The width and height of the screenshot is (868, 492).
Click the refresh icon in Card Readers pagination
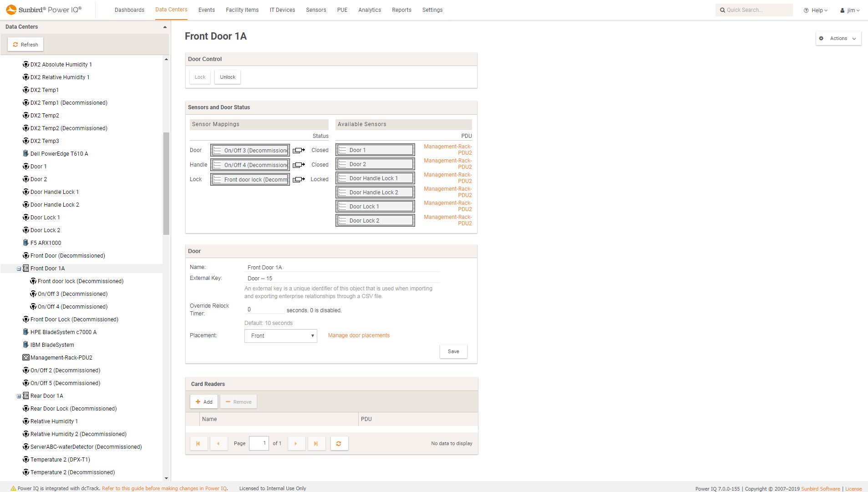click(339, 443)
